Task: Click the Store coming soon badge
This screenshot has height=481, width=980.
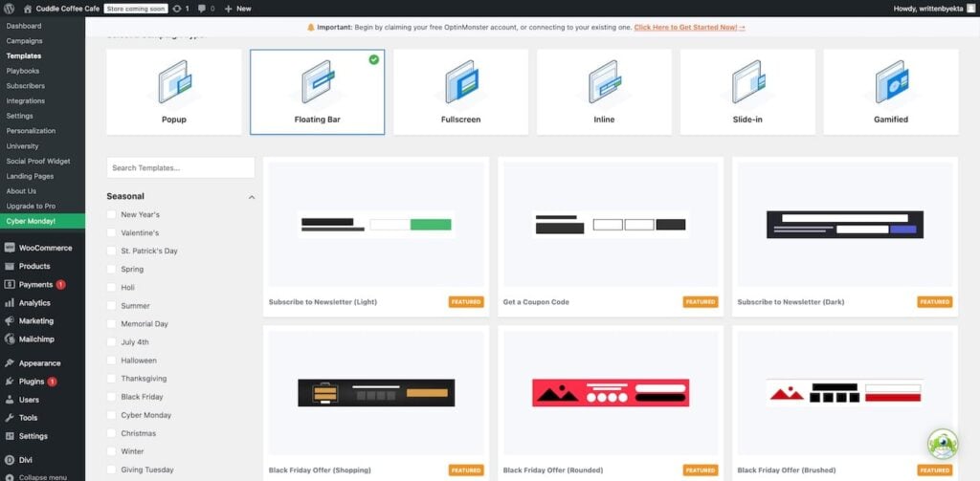Action: tap(136, 9)
